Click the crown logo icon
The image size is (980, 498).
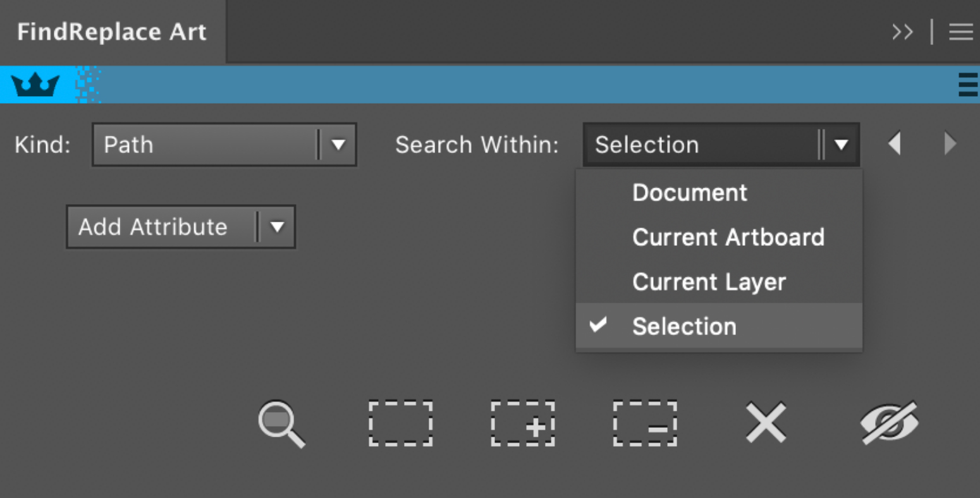(35, 85)
